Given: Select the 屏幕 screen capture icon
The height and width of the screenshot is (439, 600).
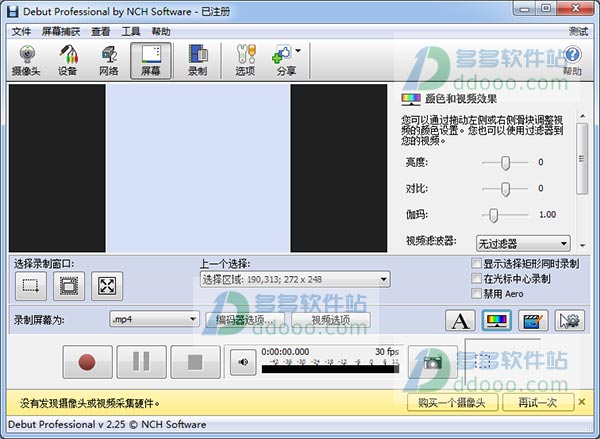Looking at the screenshot, I should 151,60.
